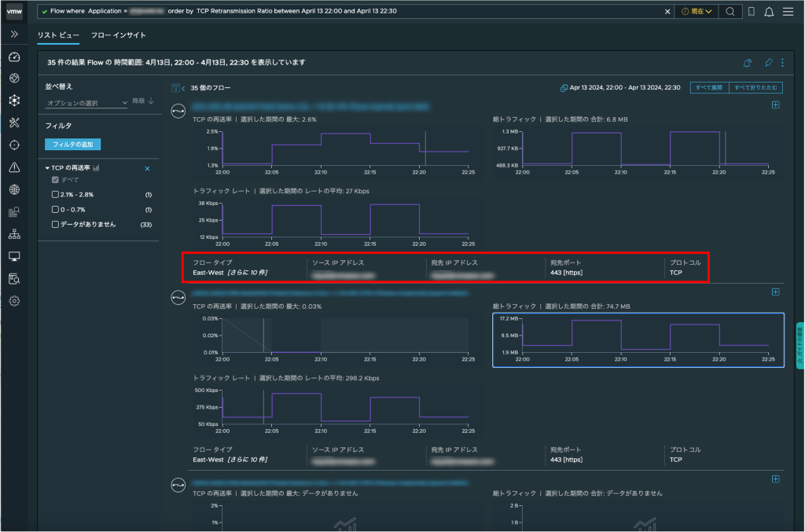This screenshot has height=532, width=805.
Task: Switch to the フロー インサイト tab
Action: pyautogui.click(x=118, y=35)
